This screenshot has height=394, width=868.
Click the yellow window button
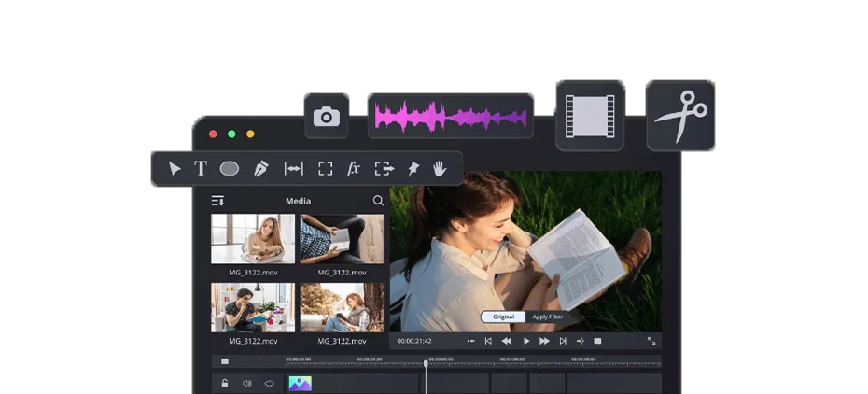(250, 134)
